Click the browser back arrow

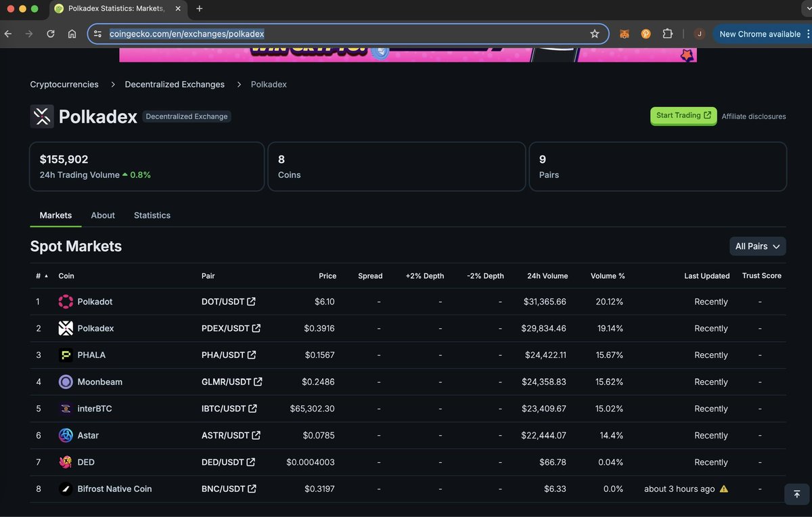coord(7,34)
